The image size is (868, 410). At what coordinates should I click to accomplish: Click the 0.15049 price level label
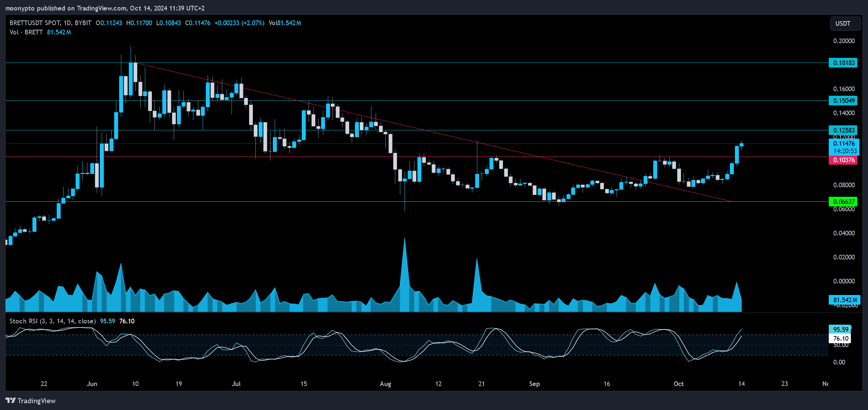[843, 101]
